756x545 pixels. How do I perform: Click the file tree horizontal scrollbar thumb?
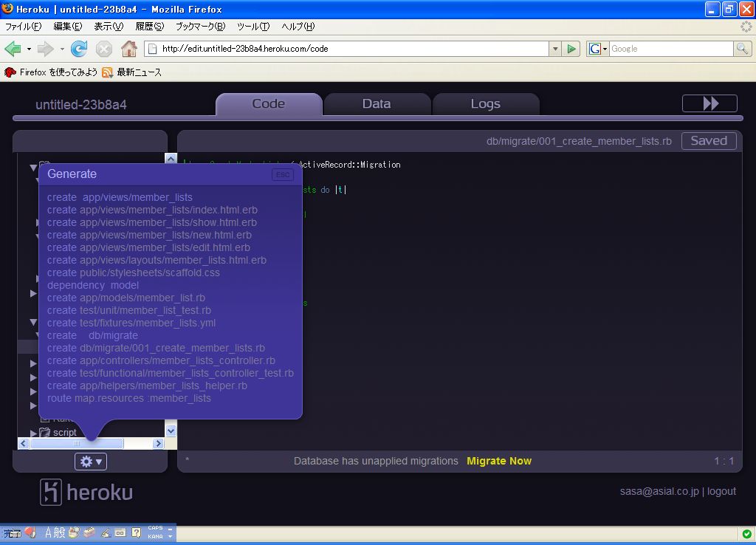[76, 443]
